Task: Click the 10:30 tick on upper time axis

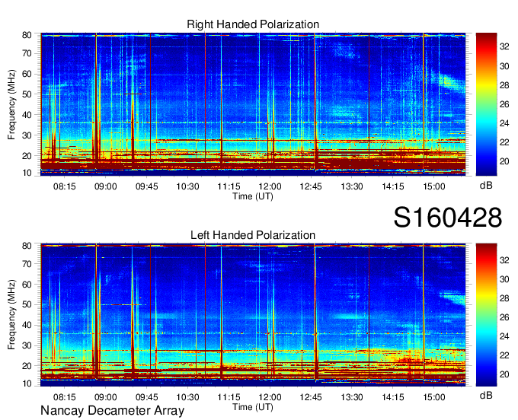Action: pyautogui.click(x=187, y=186)
